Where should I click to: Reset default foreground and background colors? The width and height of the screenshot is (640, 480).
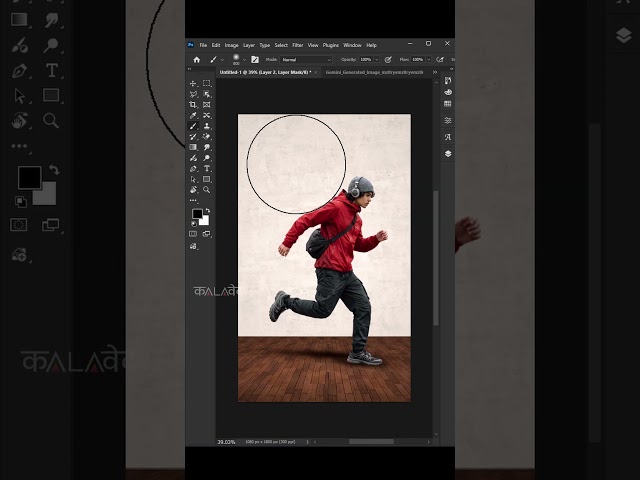194,224
